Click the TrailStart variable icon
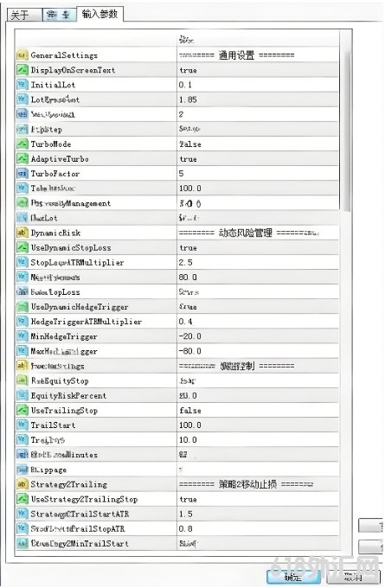The height and width of the screenshot is (588, 385). pyautogui.click(x=22, y=425)
